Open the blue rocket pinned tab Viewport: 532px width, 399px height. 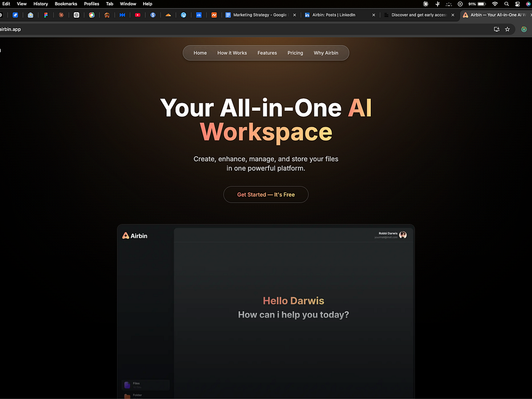15,15
